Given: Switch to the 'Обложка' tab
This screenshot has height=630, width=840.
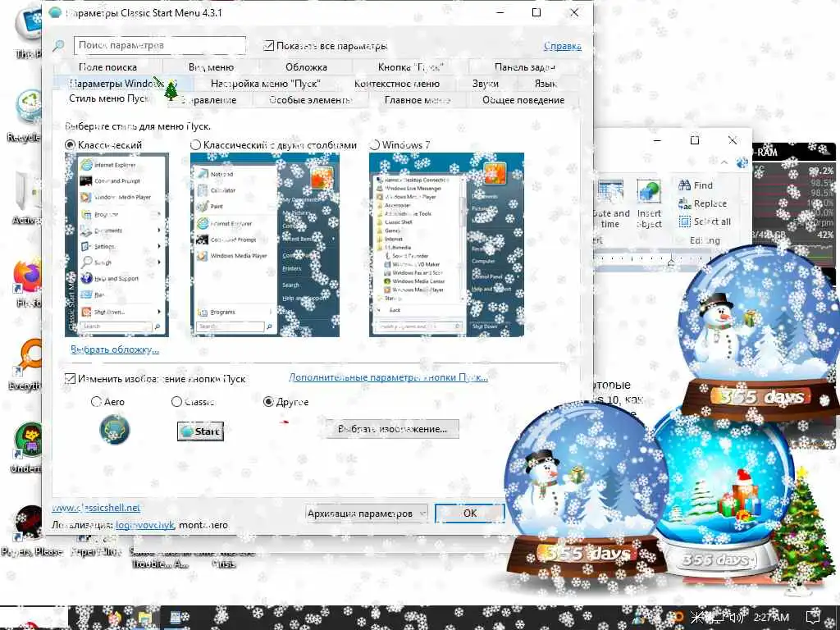Looking at the screenshot, I should coord(306,67).
